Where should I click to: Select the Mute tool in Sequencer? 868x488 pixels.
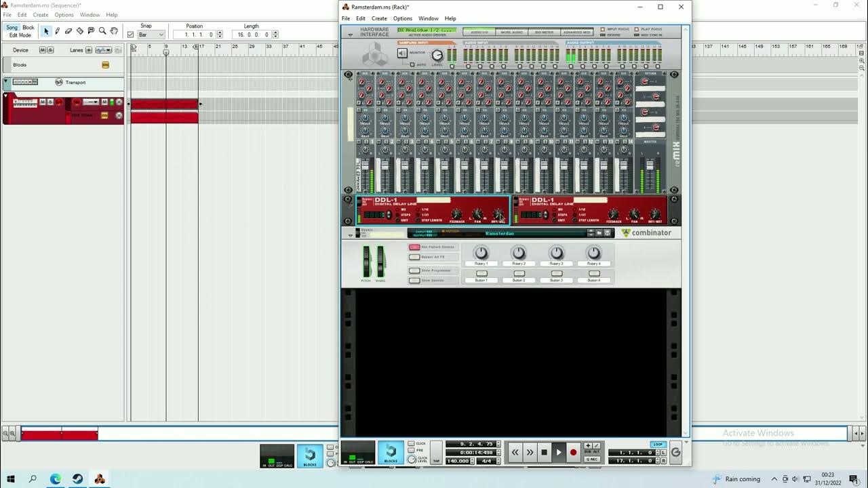click(x=91, y=30)
